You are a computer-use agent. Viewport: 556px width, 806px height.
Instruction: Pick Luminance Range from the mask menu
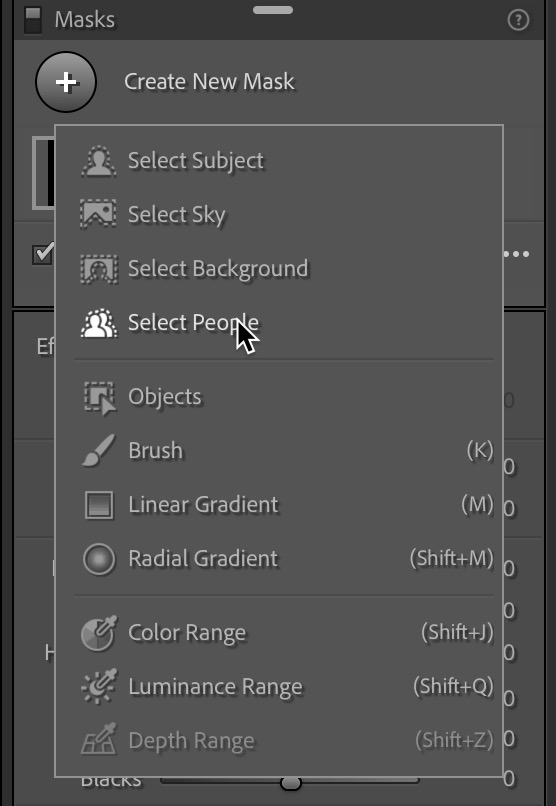tap(279, 687)
